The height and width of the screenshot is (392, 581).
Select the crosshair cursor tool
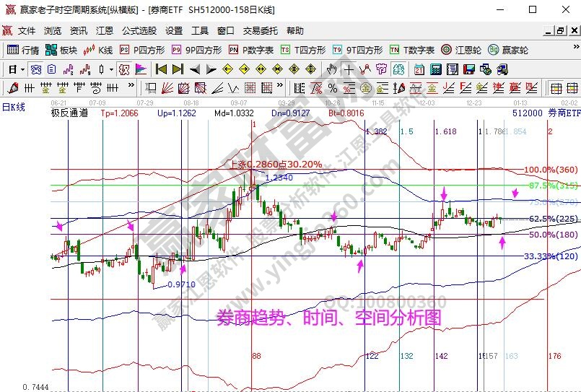(x=349, y=69)
